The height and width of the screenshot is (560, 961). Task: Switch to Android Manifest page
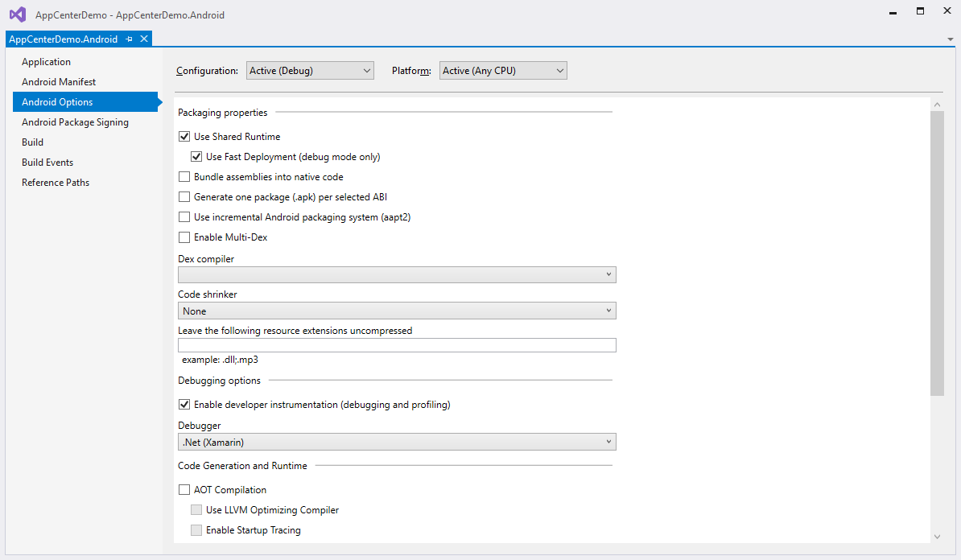(x=59, y=82)
